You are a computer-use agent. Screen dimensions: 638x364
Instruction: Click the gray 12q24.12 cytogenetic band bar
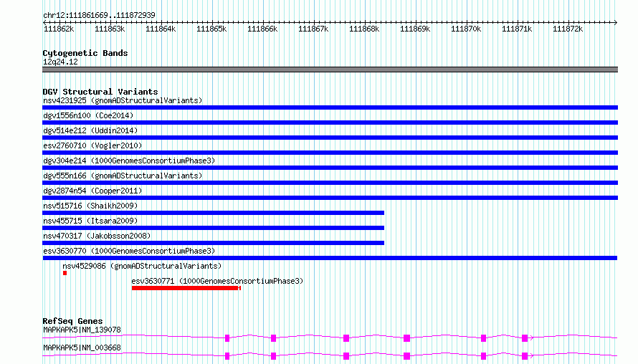pyautogui.click(x=330, y=70)
